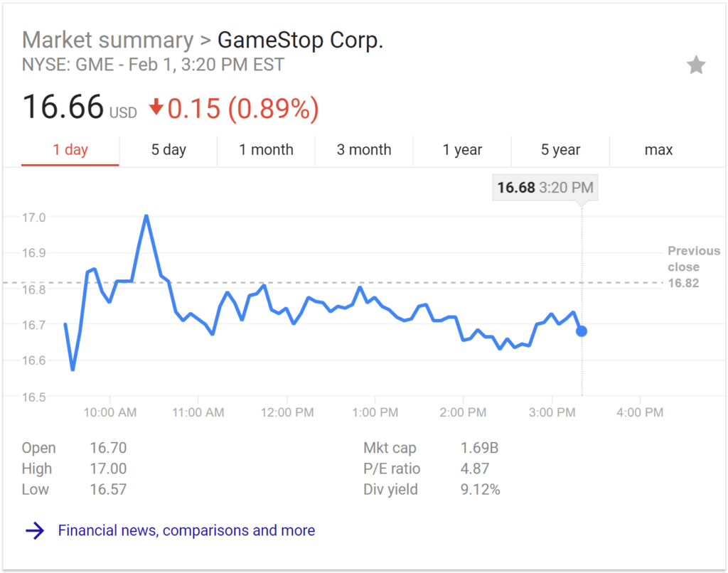
Task: Click the 16.68 3:20 PM tooltip
Action: (545, 188)
